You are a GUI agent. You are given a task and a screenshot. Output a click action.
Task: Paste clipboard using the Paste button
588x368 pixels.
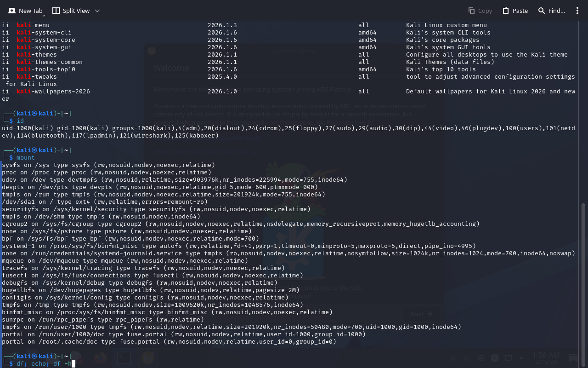pos(515,11)
